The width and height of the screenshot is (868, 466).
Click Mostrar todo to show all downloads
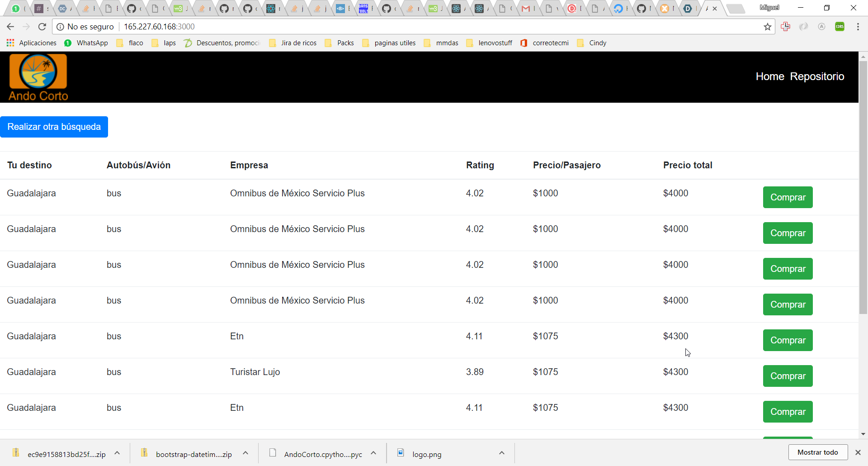pos(818,452)
